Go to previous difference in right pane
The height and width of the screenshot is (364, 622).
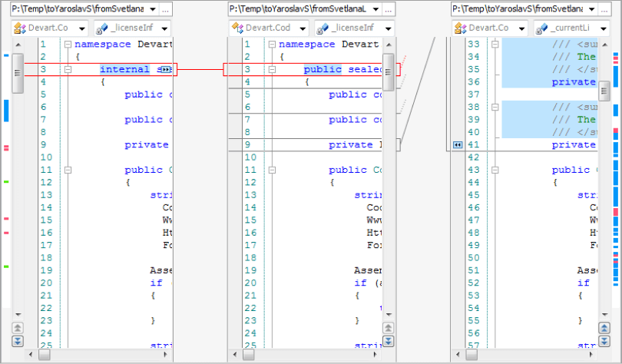[x=604, y=328]
